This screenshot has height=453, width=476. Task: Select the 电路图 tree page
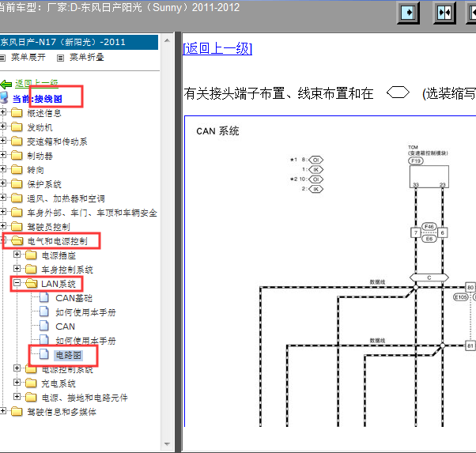pos(68,355)
